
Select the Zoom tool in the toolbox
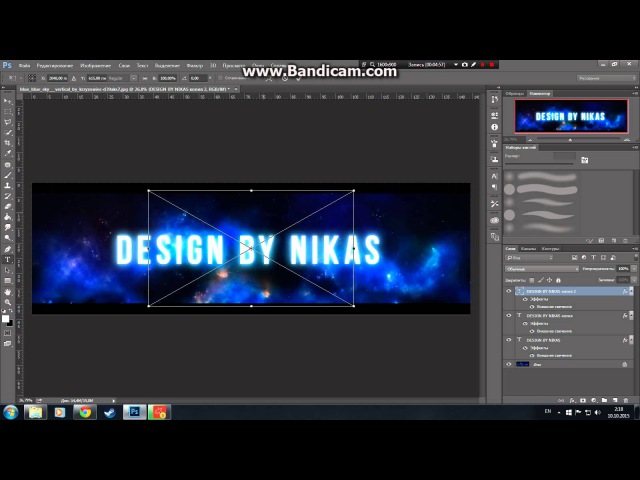(x=7, y=302)
